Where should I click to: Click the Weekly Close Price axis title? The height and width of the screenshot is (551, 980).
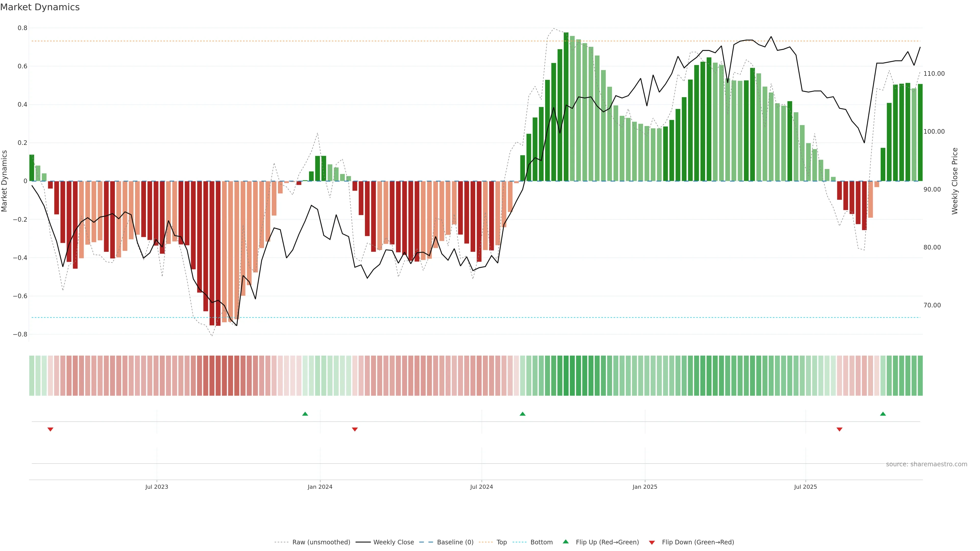click(x=955, y=181)
